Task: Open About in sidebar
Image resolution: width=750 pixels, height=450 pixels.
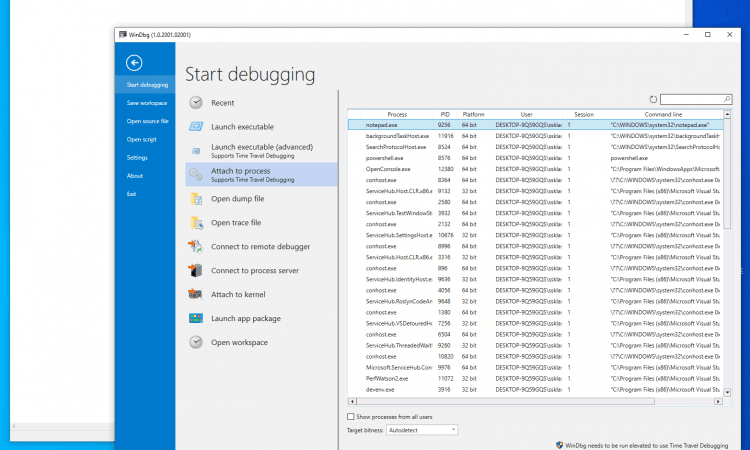Action: tap(145, 176)
